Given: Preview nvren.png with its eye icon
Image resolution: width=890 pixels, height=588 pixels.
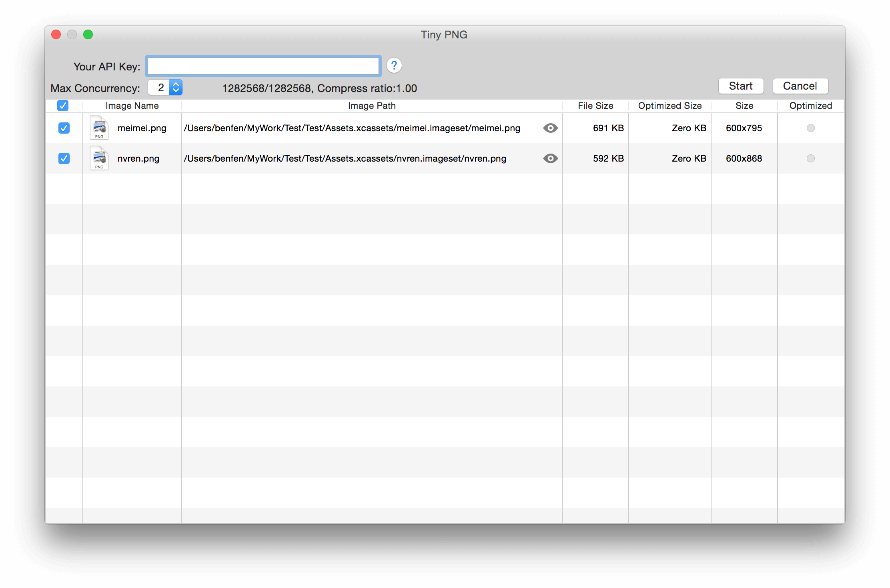Looking at the screenshot, I should coord(550,158).
